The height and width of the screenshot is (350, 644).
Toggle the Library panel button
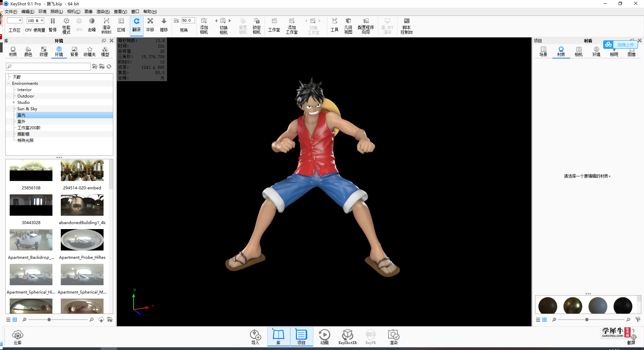click(278, 337)
